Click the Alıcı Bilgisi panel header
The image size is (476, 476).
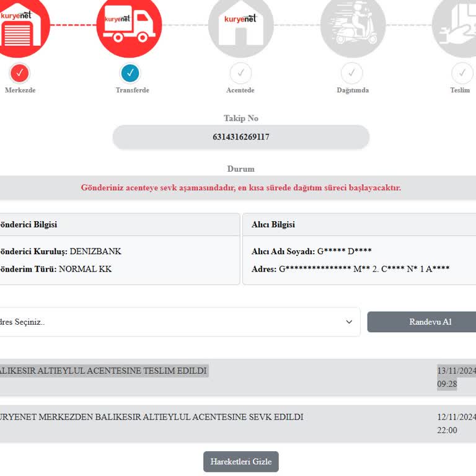[x=359, y=224]
